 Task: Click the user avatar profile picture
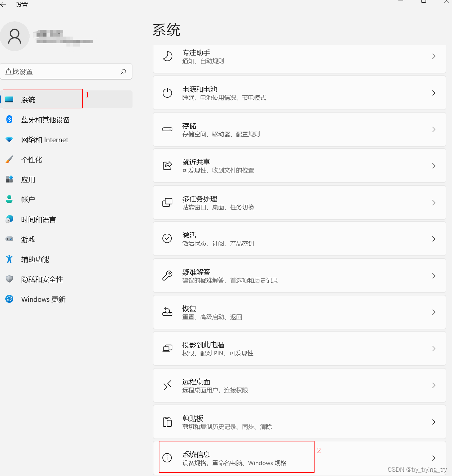point(15,36)
